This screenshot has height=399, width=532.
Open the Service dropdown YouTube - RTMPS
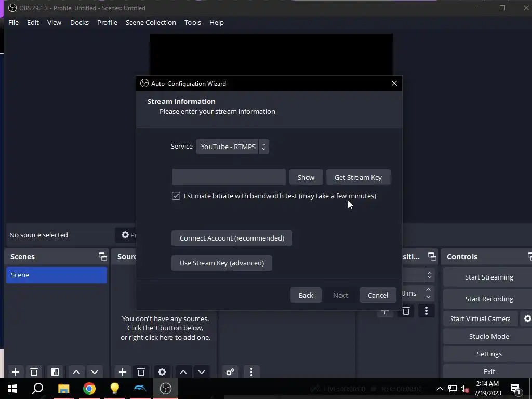[x=232, y=147]
